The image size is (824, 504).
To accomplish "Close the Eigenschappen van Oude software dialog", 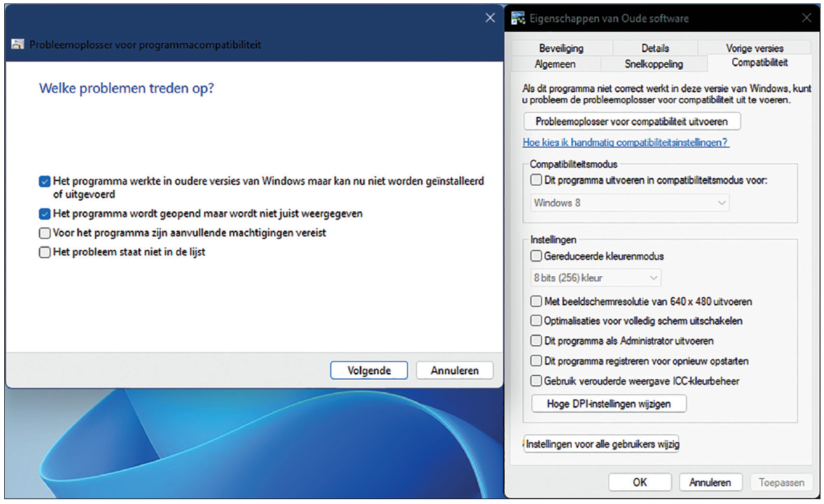I will point(807,18).
